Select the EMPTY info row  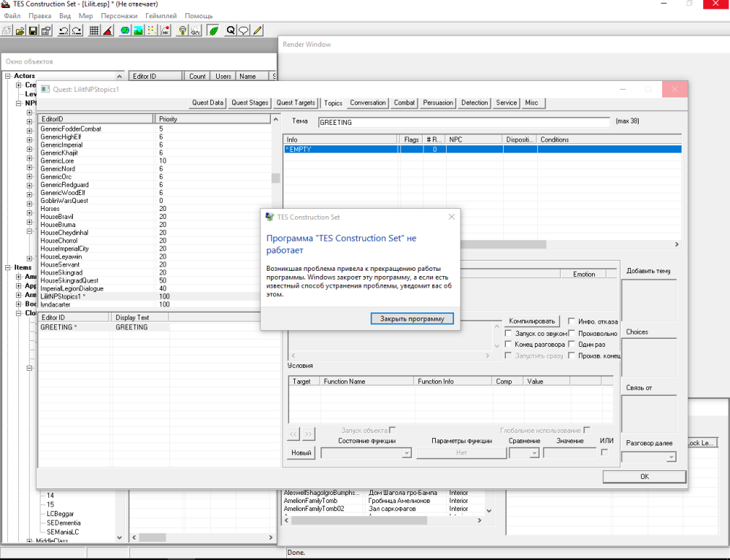(483, 150)
